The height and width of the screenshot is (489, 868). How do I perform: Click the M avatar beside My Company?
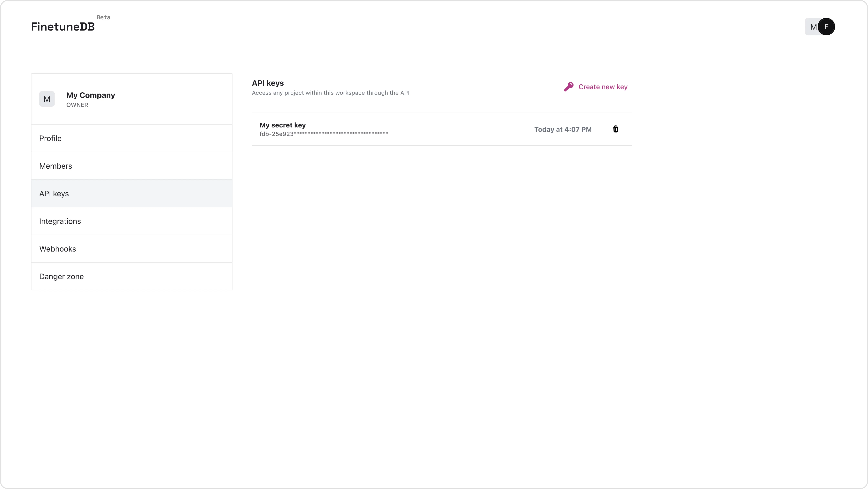click(x=47, y=99)
